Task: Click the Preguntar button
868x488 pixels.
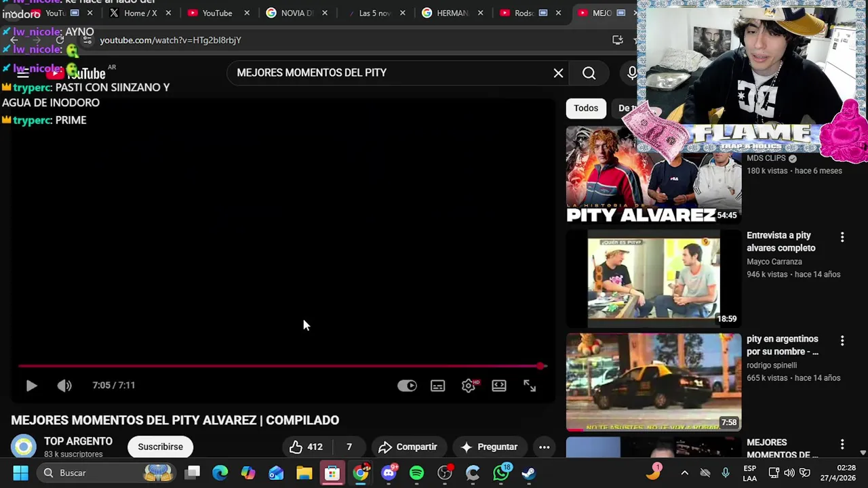Action: pyautogui.click(x=489, y=447)
